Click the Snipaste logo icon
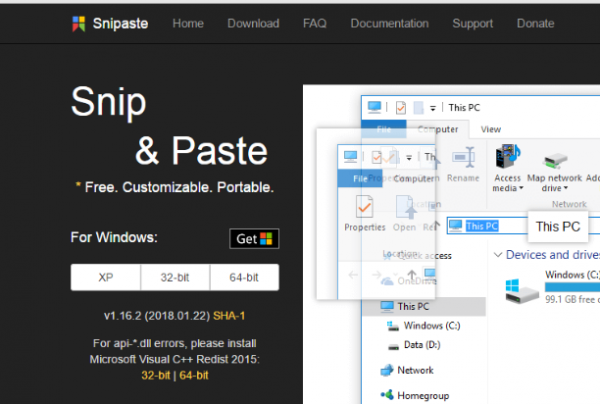Screen dimensions: 600x404 [78, 24]
